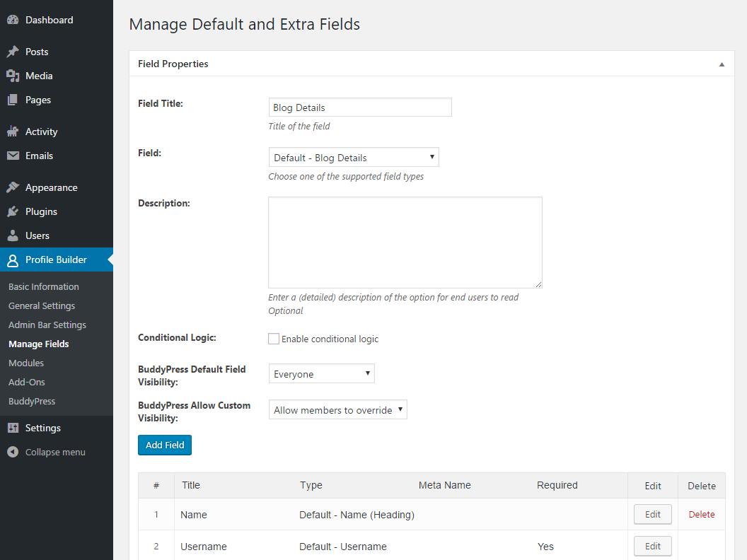Open the Pages menu
This screenshot has width=747, height=560.
click(57, 100)
